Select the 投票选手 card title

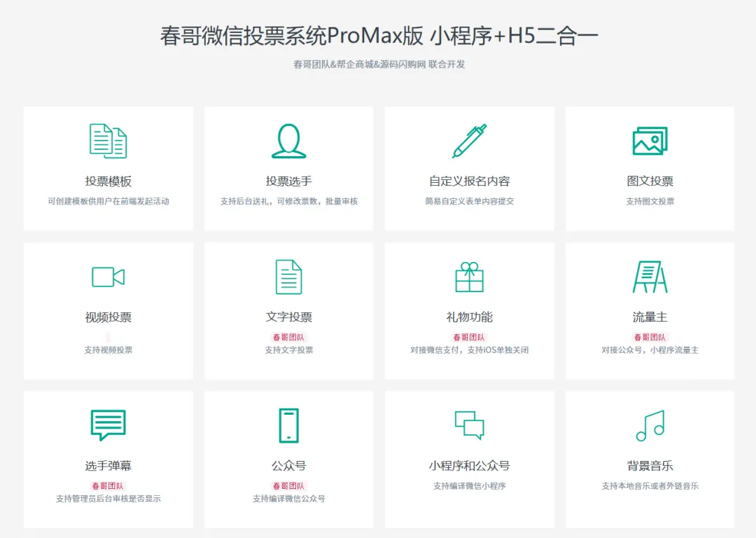(289, 181)
